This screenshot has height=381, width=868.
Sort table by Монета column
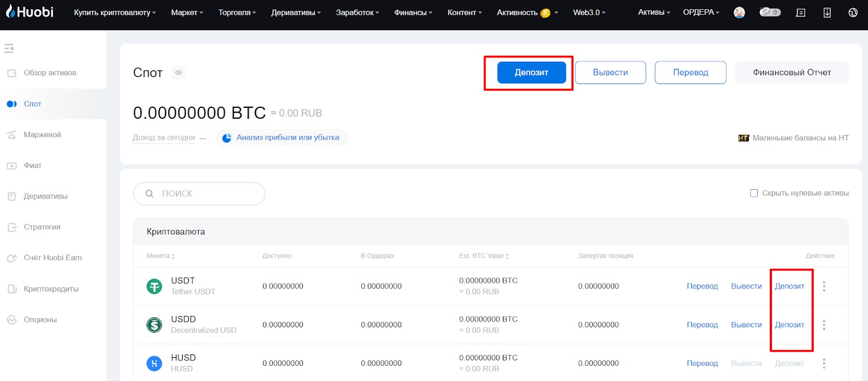pyautogui.click(x=161, y=256)
